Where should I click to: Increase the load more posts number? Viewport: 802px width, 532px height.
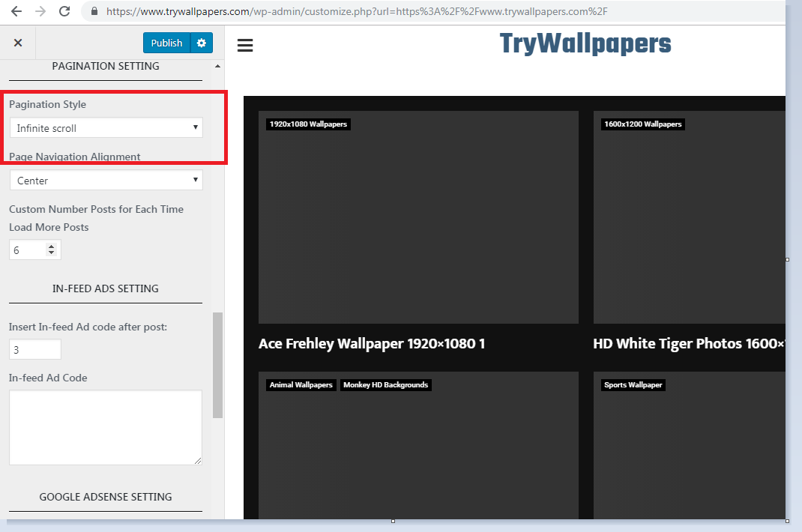click(x=52, y=247)
